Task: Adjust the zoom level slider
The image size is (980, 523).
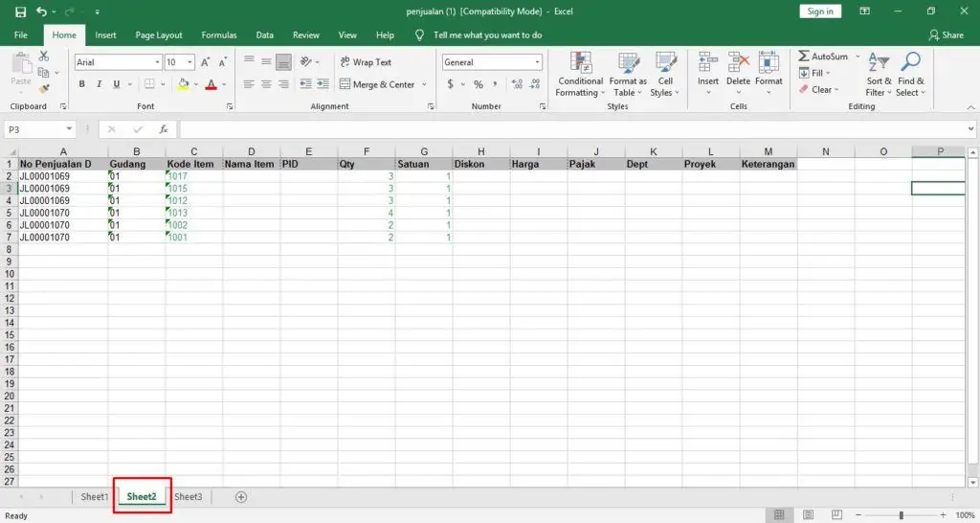Action: tap(901, 515)
